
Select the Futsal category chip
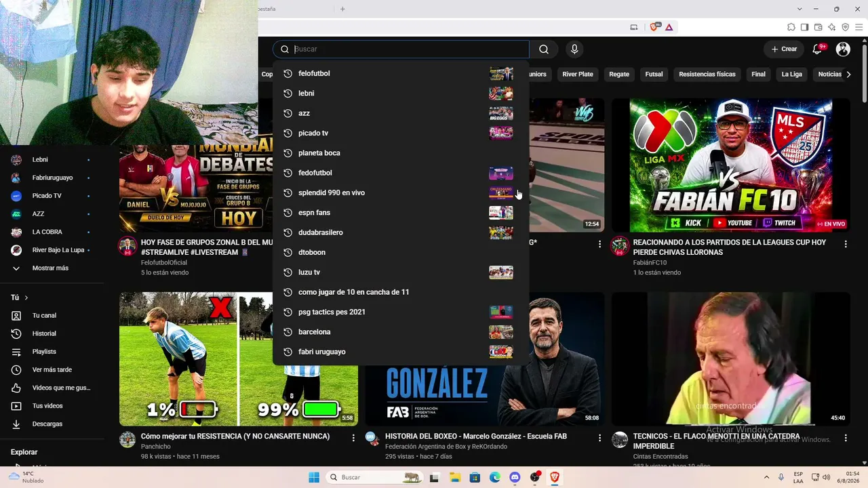(654, 74)
